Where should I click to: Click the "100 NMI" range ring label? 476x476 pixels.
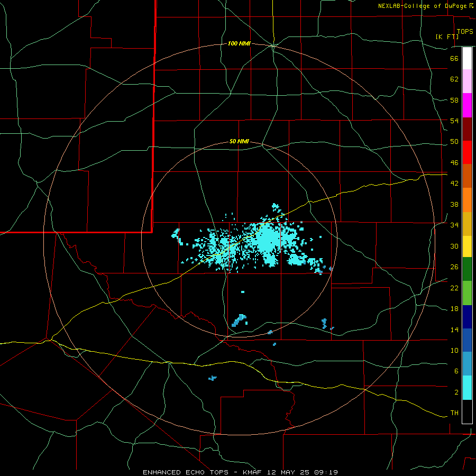[239, 44]
